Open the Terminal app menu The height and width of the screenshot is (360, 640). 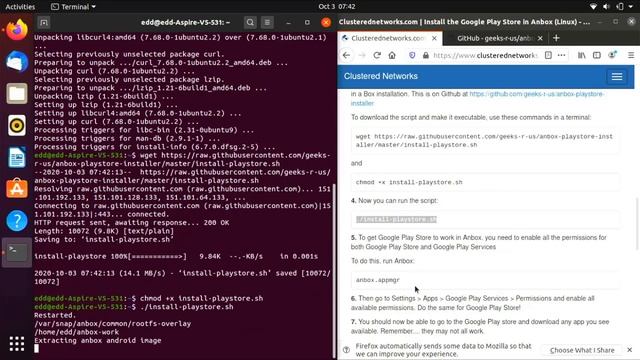73,7
